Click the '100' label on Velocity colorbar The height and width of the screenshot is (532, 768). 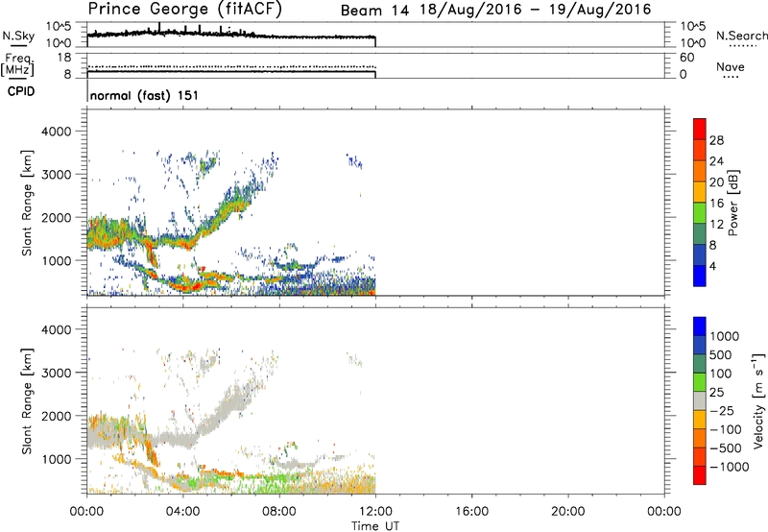(x=720, y=374)
